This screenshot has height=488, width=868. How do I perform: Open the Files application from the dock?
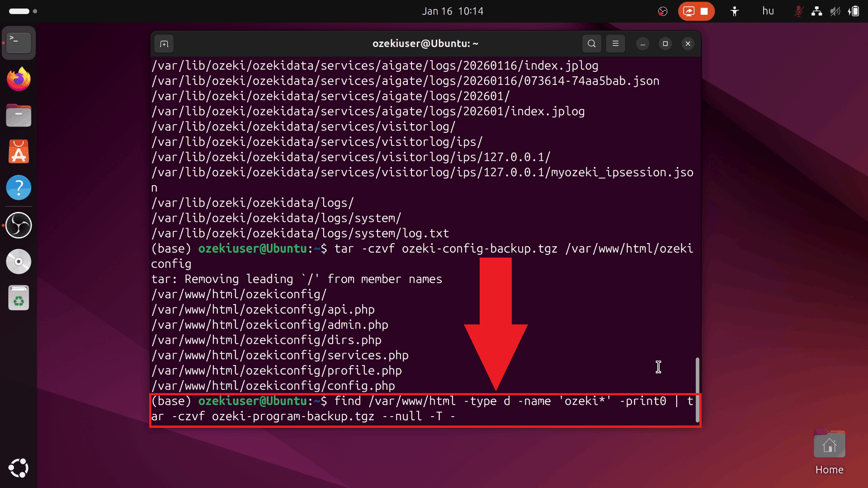point(19,115)
